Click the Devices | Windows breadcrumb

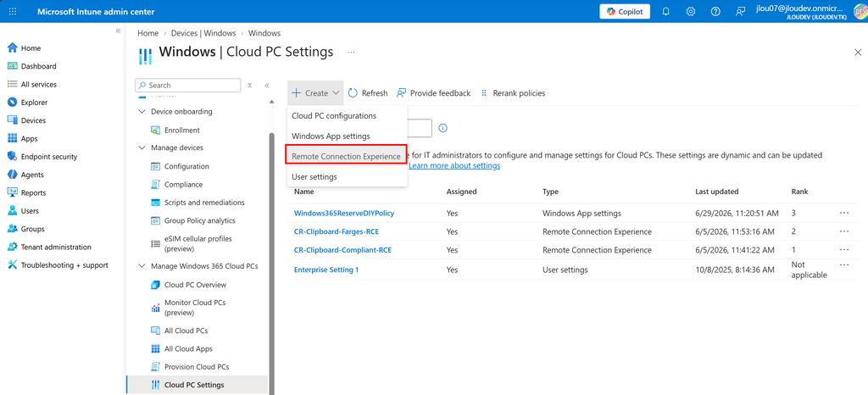click(203, 33)
